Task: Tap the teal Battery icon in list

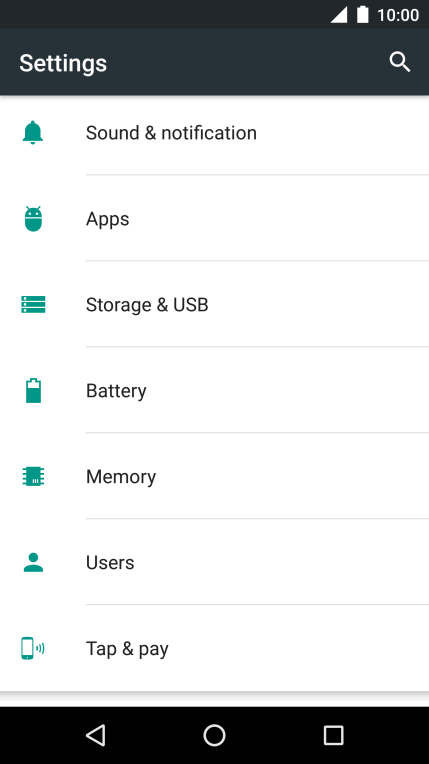Action: [x=33, y=390]
